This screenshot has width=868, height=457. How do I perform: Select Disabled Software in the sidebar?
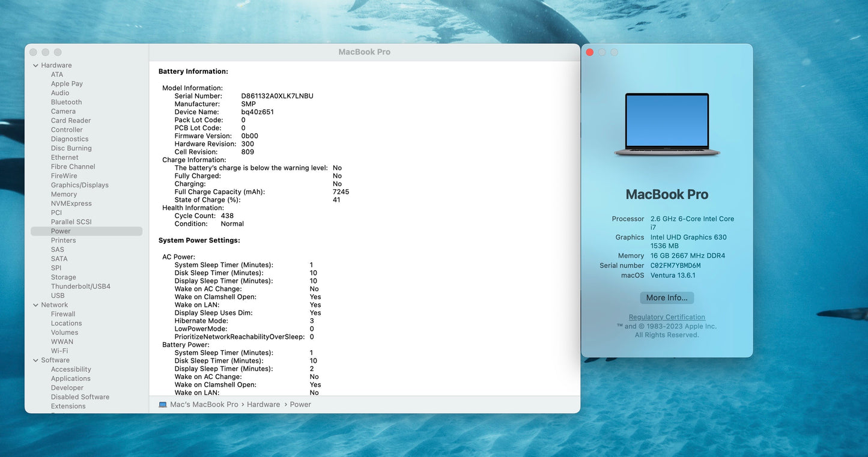pyautogui.click(x=80, y=397)
